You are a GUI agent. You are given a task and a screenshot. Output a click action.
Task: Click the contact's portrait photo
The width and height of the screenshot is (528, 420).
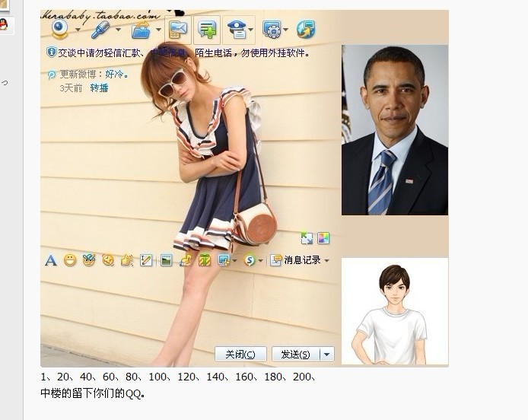point(395,130)
